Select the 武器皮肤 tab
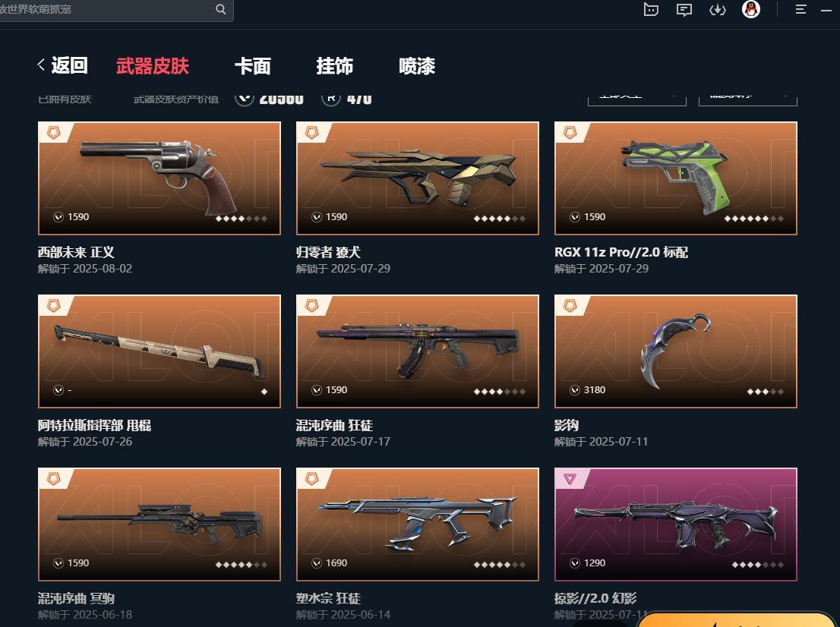Screen dimensions: 840x627 coord(153,66)
